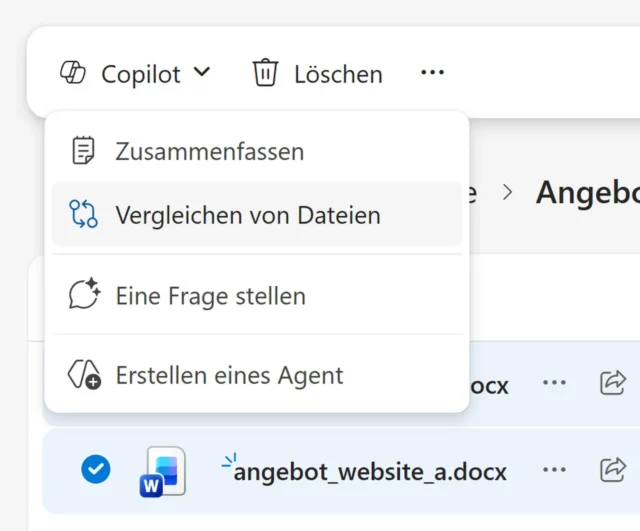Screen dimensions: 640x531
Task: Choose Vergleichen von Dateien
Action: (x=257, y=215)
